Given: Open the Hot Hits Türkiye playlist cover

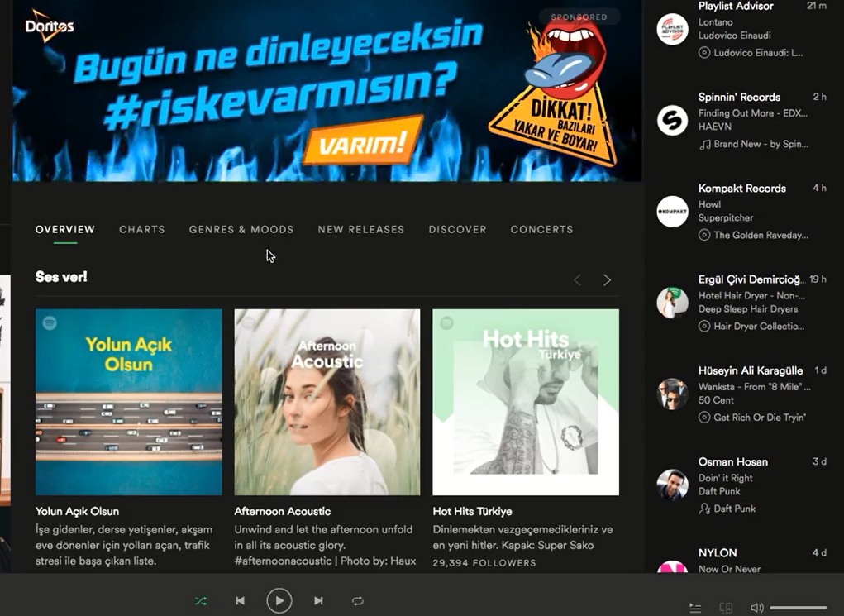Looking at the screenshot, I should [x=526, y=402].
